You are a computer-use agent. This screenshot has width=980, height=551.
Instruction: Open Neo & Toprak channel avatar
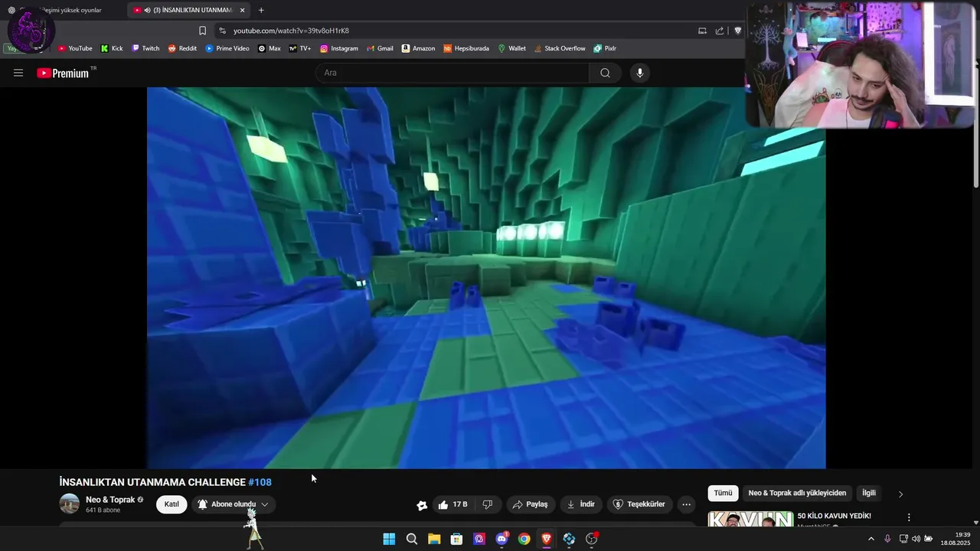click(70, 504)
